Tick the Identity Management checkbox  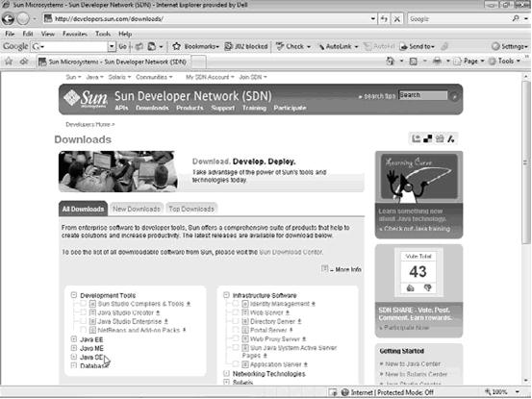pos(236,304)
